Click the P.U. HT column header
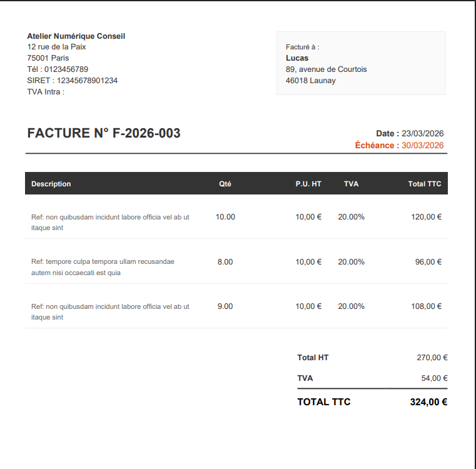Screen dimensions: 476x469 pyautogui.click(x=308, y=184)
